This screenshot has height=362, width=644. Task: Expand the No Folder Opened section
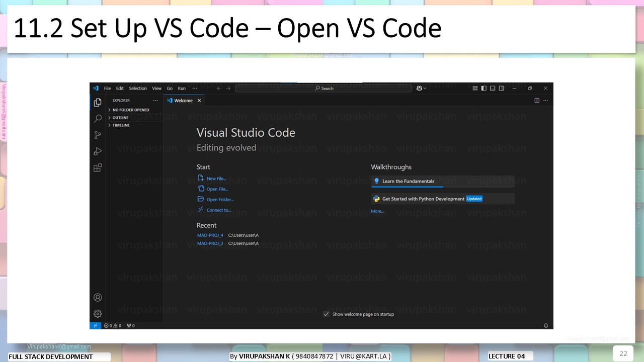point(135,110)
